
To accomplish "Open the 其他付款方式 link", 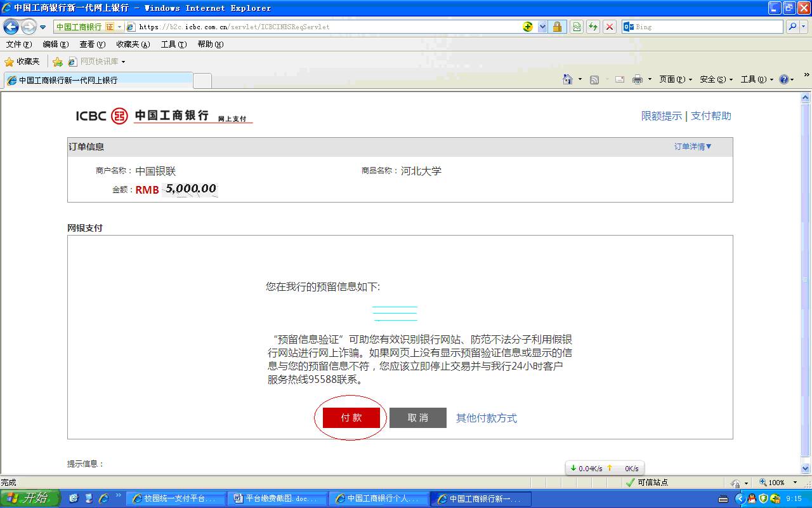I will pos(487,418).
